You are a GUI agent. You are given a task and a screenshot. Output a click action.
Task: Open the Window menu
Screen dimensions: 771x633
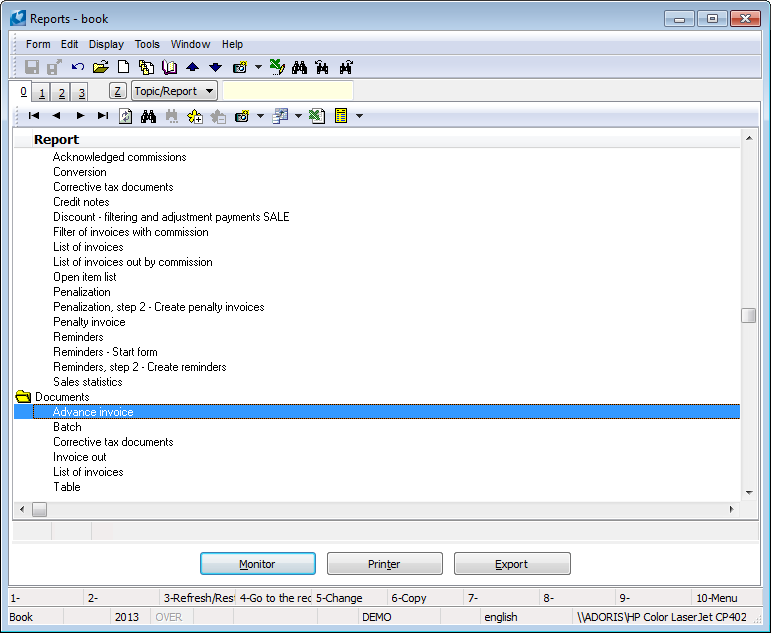coord(190,44)
